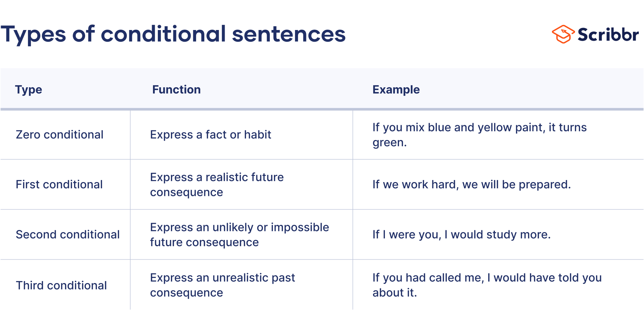Click the Types of conditional sentences title
This screenshot has width=644, height=310.
point(173,34)
